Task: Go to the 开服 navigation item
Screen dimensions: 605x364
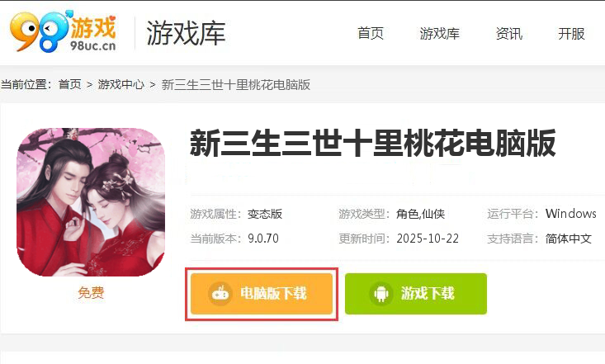Action: [x=571, y=34]
